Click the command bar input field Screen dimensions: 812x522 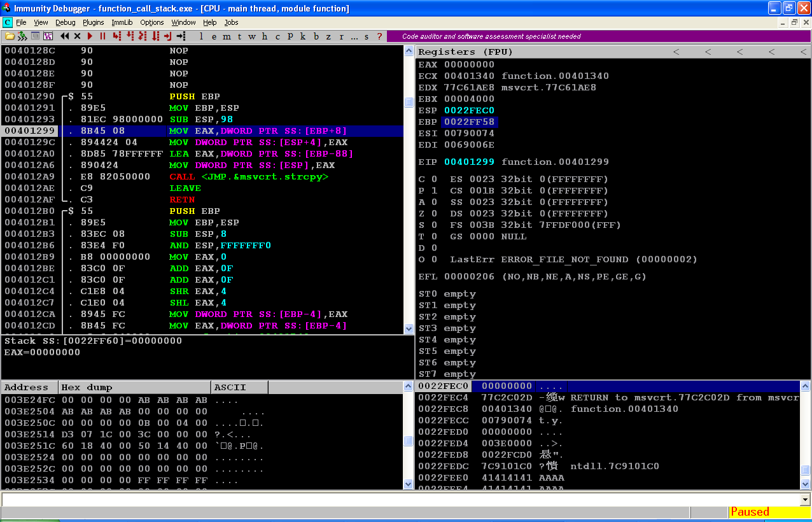click(400, 500)
